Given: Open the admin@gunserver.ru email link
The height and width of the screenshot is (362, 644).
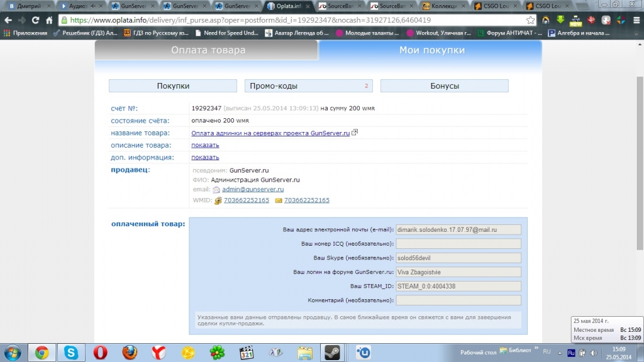Looking at the screenshot, I should [253, 189].
